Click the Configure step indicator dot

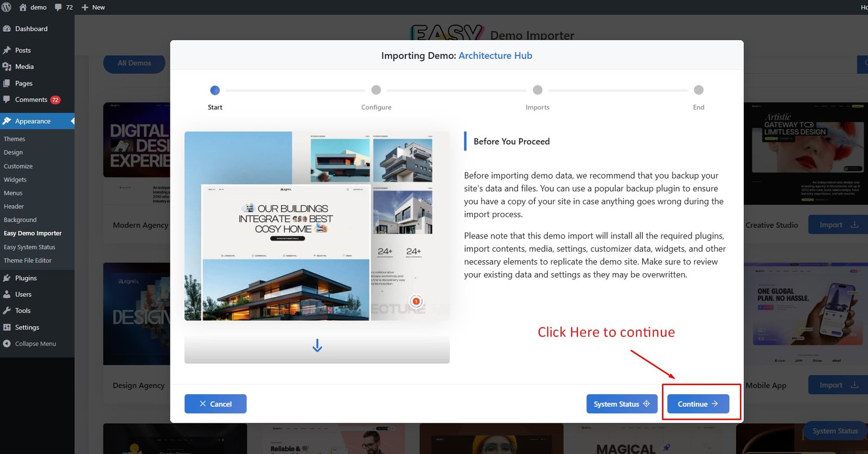click(x=376, y=90)
